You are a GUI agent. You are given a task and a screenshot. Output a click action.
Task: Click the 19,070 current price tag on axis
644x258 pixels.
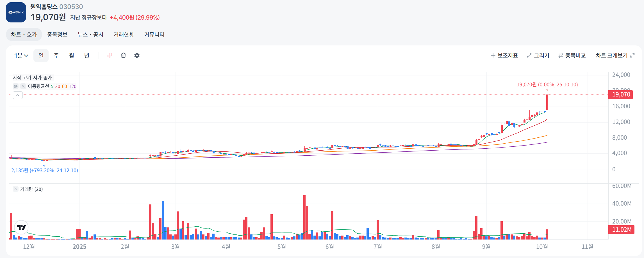(621, 95)
